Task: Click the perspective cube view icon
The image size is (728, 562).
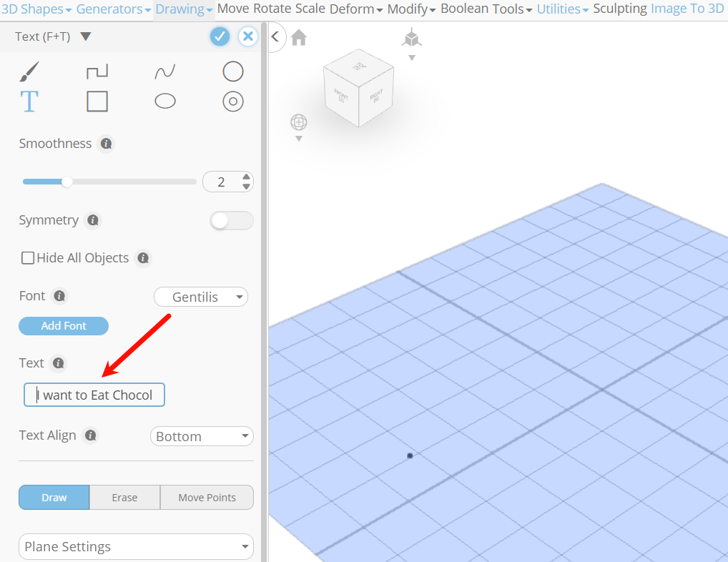Action: pyautogui.click(x=411, y=38)
